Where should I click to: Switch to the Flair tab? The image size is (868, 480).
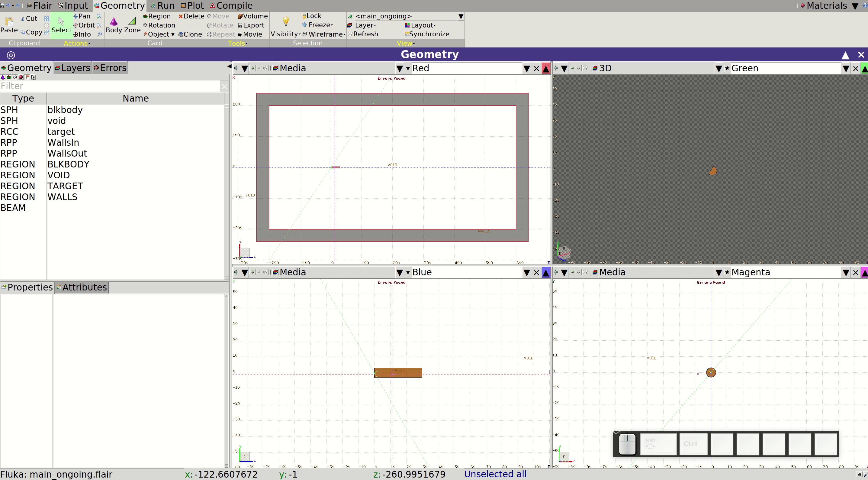[40, 6]
